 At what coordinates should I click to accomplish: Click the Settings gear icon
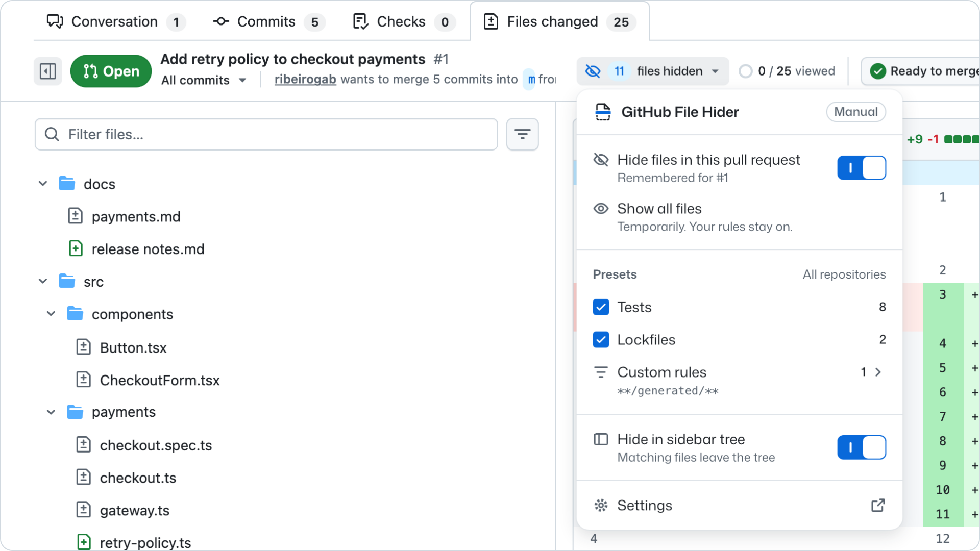coord(601,505)
